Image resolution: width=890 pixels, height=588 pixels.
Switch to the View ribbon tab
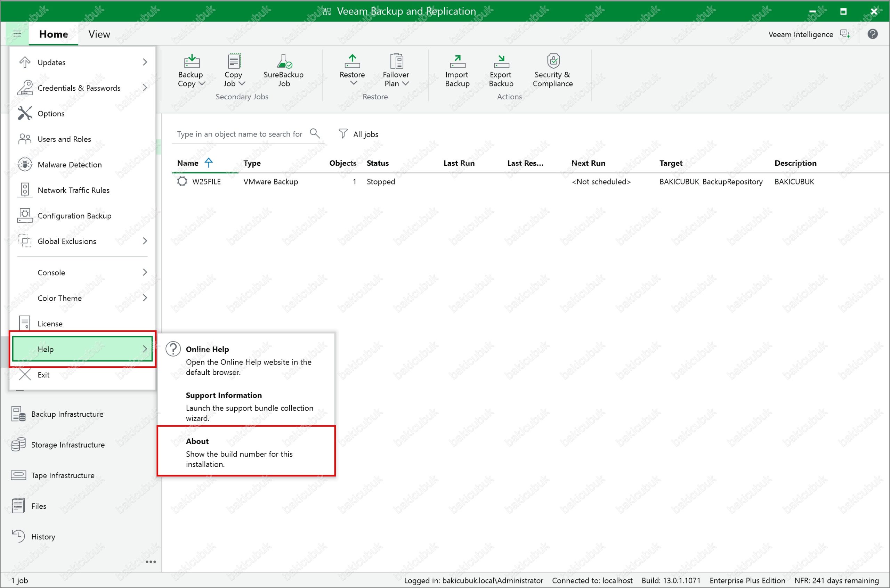tap(99, 34)
